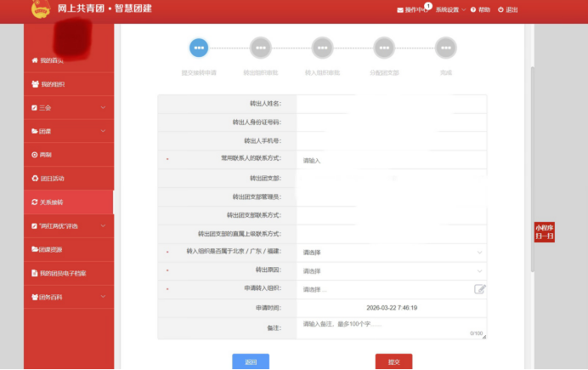The width and height of the screenshot is (588, 370).
Task: Open 转入组织是否属于北京/广东/福建 dropdown
Action: pyautogui.click(x=391, y=253)
